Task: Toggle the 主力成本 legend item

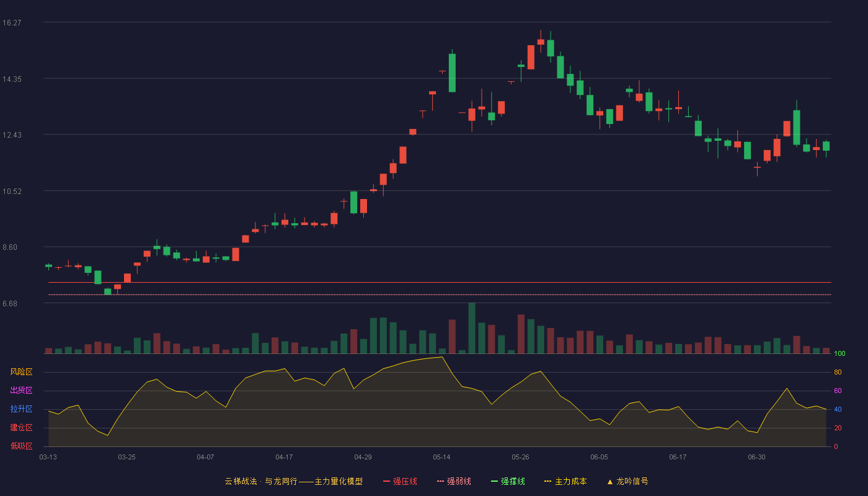Action: pos(565,481)
